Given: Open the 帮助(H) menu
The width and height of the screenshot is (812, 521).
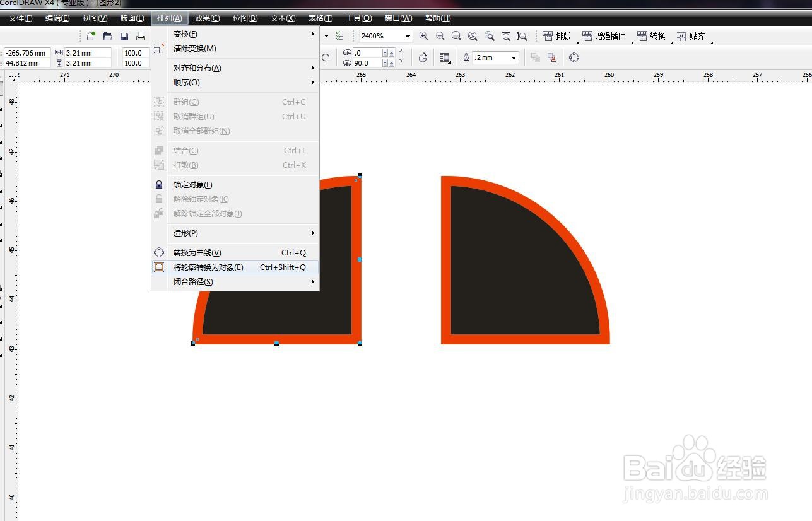Looking at the screenshot, I should point(438,18).
